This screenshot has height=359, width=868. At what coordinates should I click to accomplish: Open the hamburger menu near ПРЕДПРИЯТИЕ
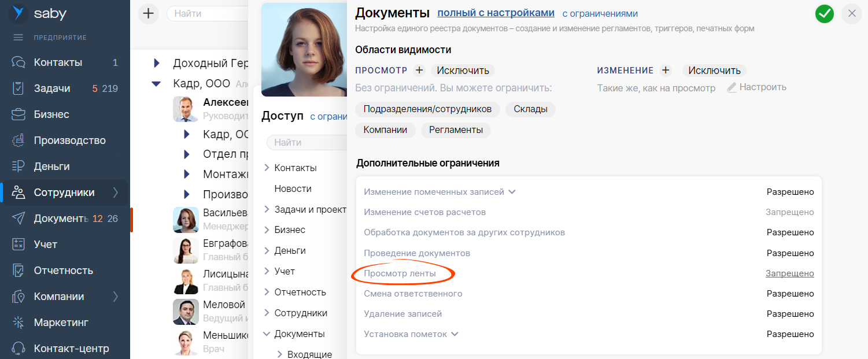19,38
